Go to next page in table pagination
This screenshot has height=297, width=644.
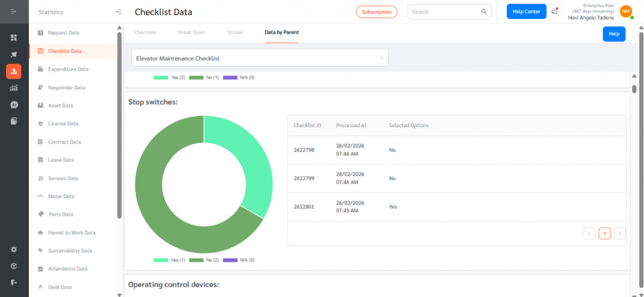coord(619,233)
